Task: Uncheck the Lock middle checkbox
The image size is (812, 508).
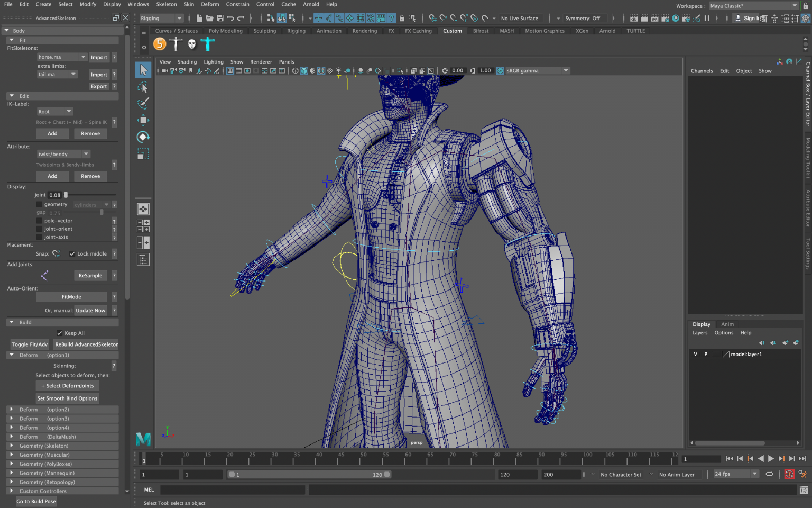Action: tap(72, 253)
